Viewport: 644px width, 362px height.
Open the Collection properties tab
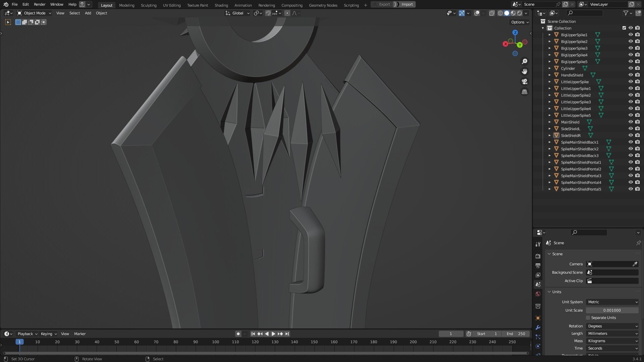point(538,306)
